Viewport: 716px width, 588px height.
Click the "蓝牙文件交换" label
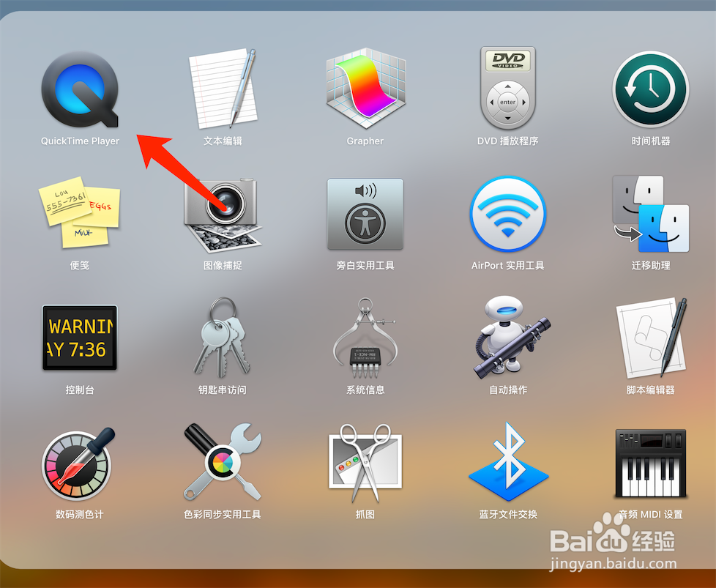(x=508, y=515)
